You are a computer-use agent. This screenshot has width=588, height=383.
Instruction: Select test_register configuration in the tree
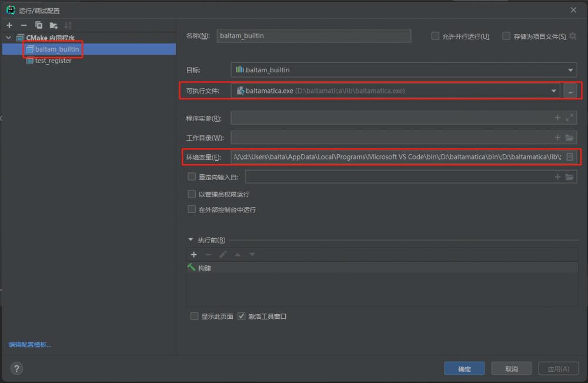pyautogui.click(x=53, y=61)
